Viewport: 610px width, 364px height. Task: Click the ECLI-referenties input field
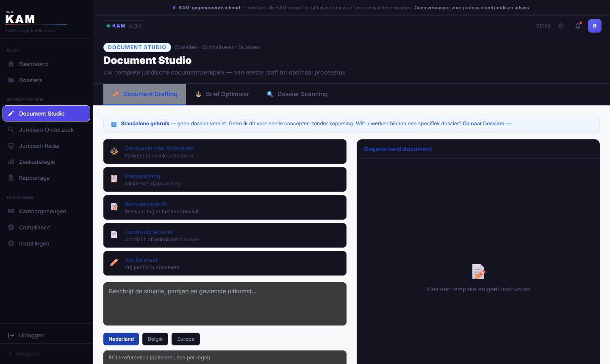(x=225, y=357)
